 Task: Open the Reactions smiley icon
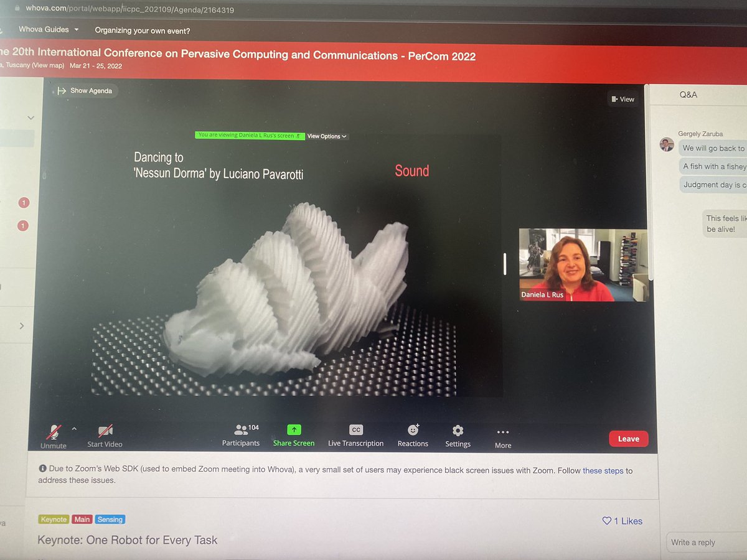[x=413, y=429]
